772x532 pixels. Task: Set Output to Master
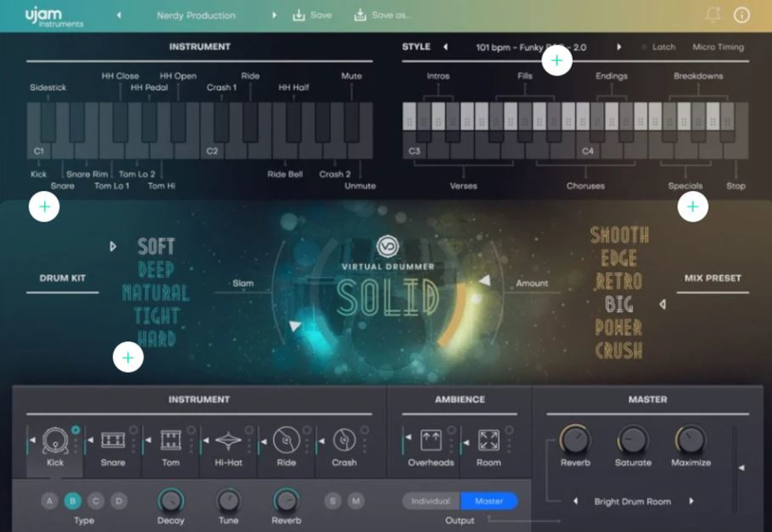(489, 501)
